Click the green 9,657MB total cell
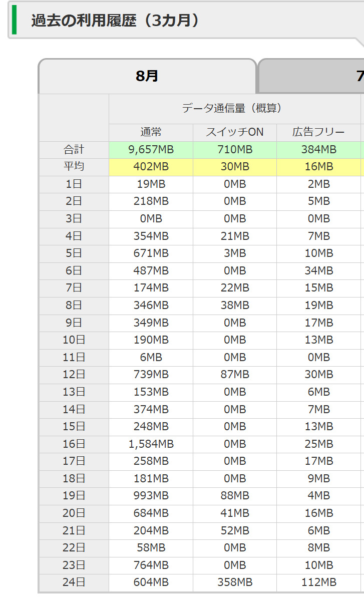This screenshot has height=597, width=364. tap(151, 150)
